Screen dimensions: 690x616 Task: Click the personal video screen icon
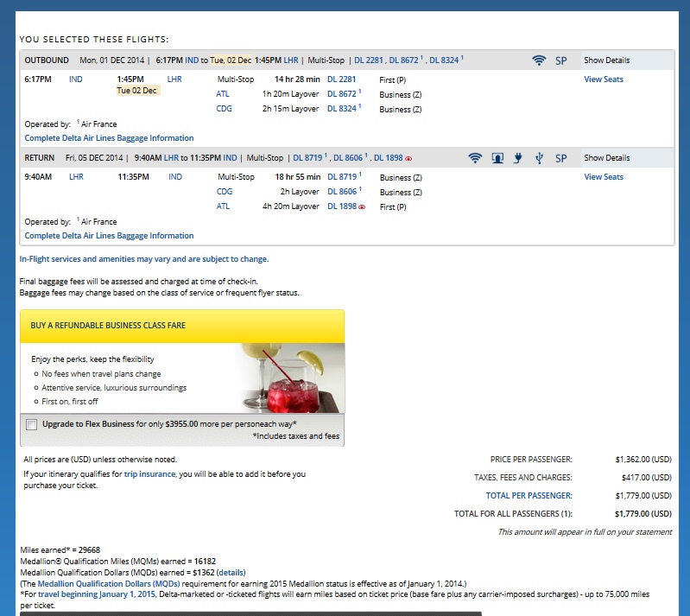tap(497, 158)
